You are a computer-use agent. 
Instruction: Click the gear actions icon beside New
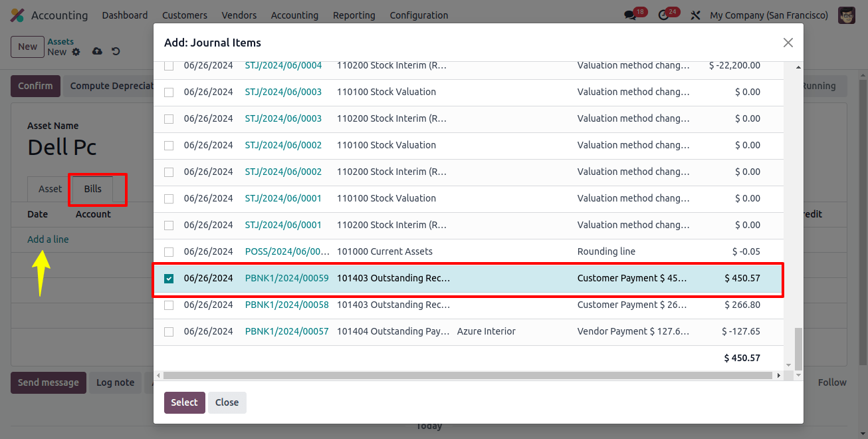76,52
